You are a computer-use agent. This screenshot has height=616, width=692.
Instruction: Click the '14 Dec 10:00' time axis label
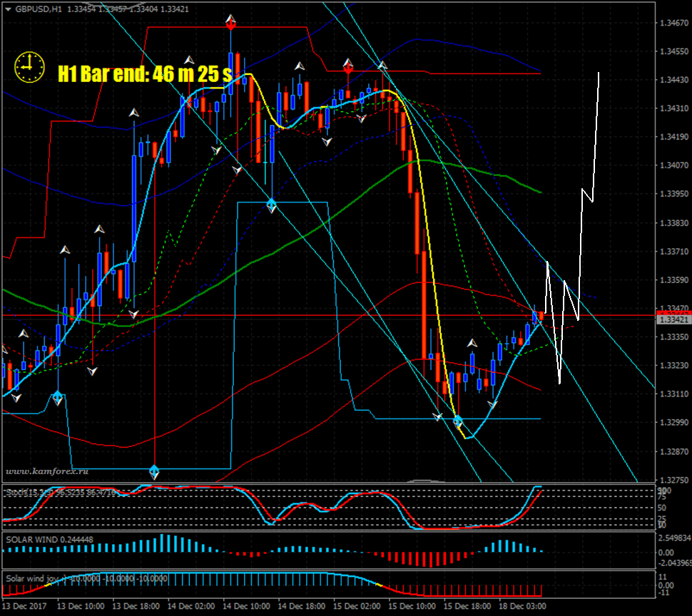[246, 606]
